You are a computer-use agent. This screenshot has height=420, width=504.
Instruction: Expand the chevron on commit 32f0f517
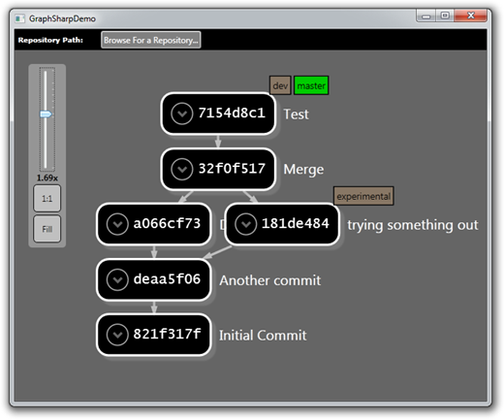(182, 169)
